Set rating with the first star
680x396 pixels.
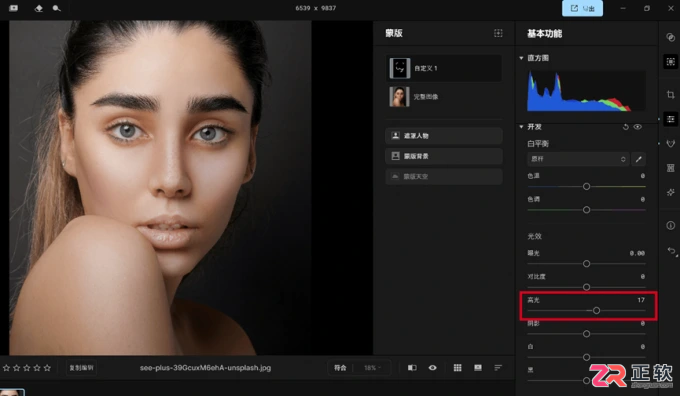[x=6, y=368]
